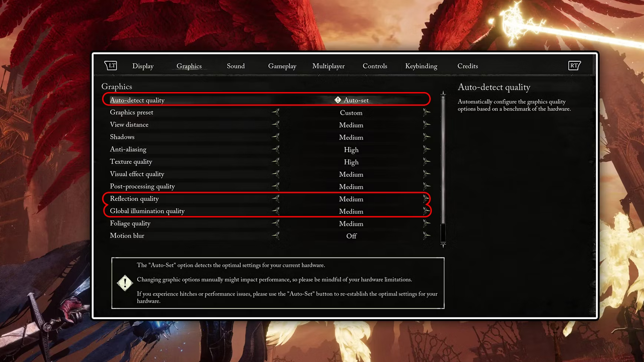Open the Controls settings tab

tap(375, 66)
